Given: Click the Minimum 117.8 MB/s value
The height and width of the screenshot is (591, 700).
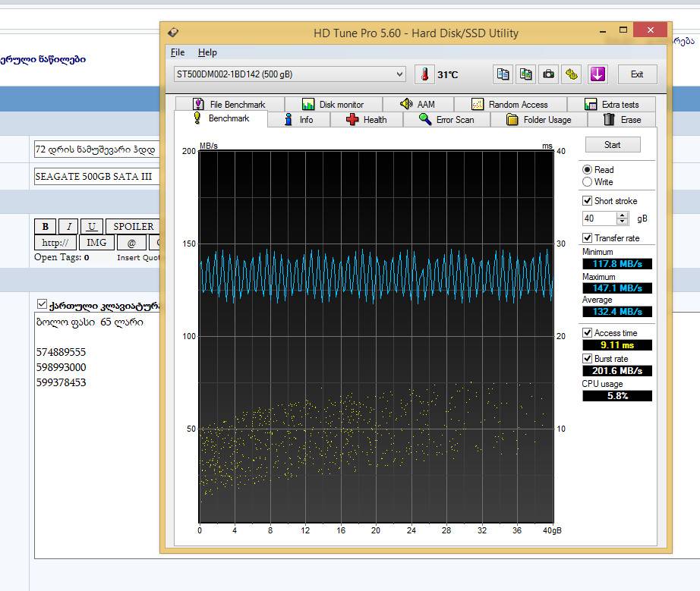Looking at the screenshot, I should [617, 263].
